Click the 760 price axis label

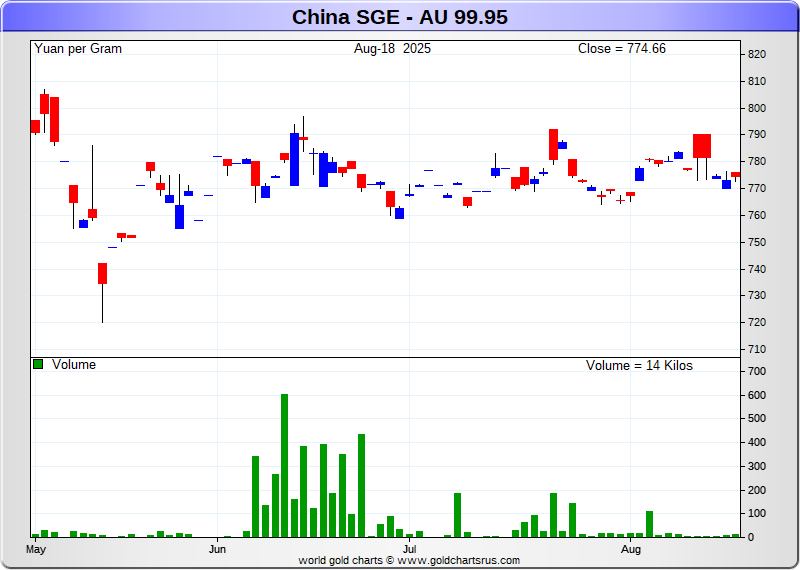tap(757, 215)
